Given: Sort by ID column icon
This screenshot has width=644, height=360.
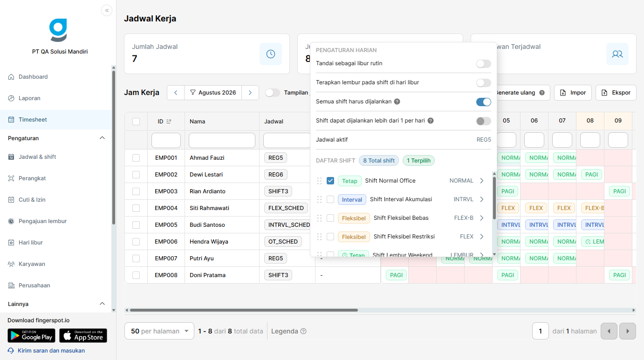Looking at the screenshot, I should [x=169, y=122].
